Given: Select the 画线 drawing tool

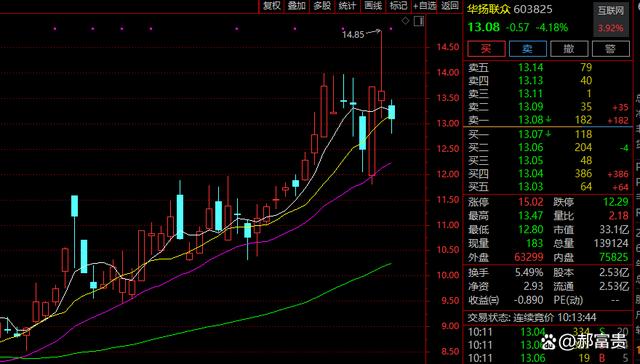Looking at the screenshot, I should [373, 6].
